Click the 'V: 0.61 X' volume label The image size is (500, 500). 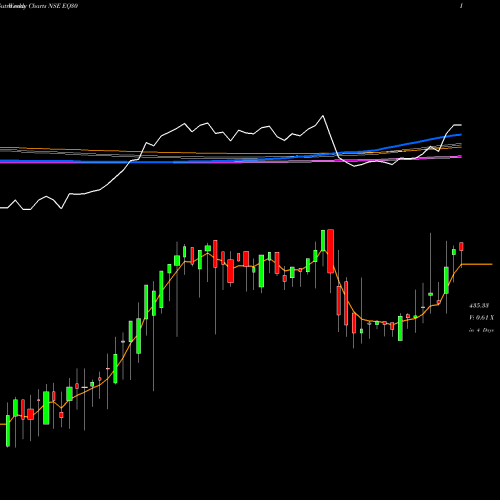pyautogui.click(x=481, y=318)
